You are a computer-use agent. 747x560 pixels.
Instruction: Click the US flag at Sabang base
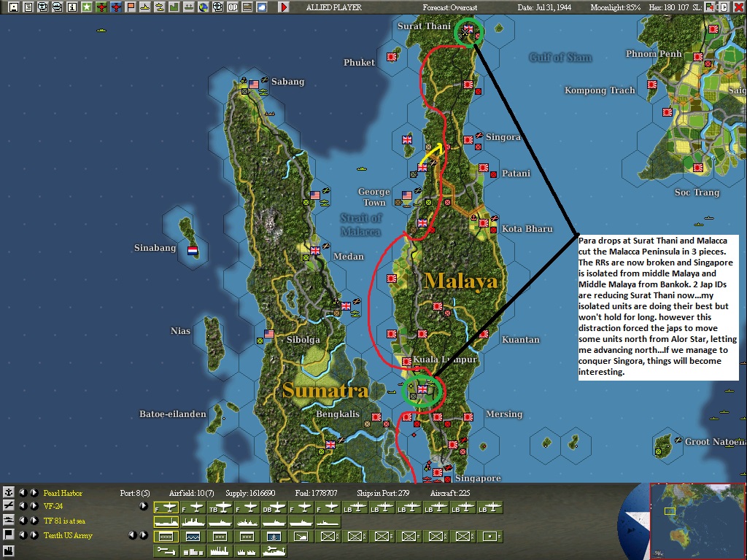coord(254,85)
